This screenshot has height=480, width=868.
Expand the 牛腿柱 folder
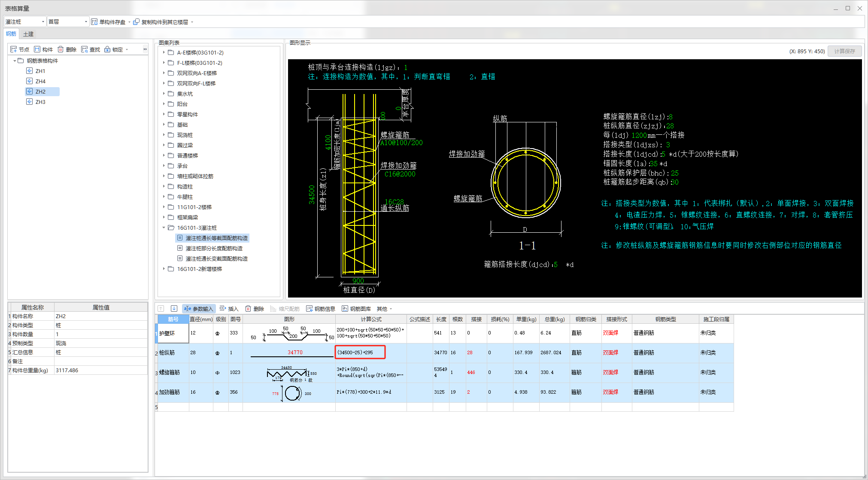point(164,197)
